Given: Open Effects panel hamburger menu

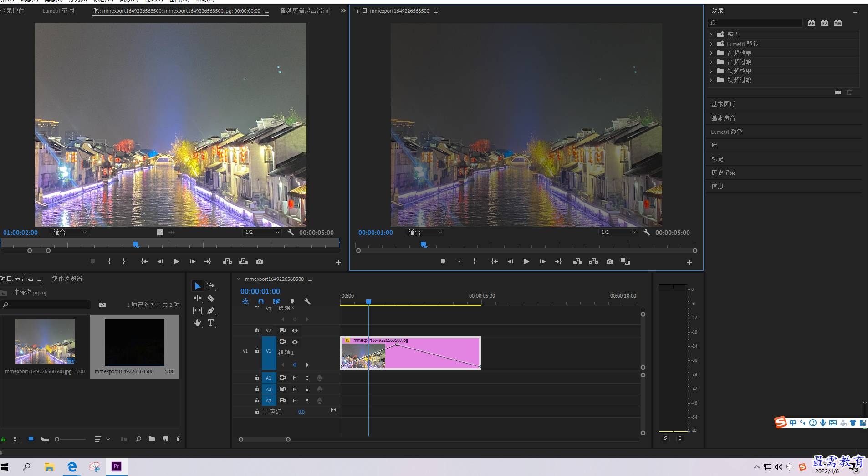Looking at the screenshot, I should (855, 11).
